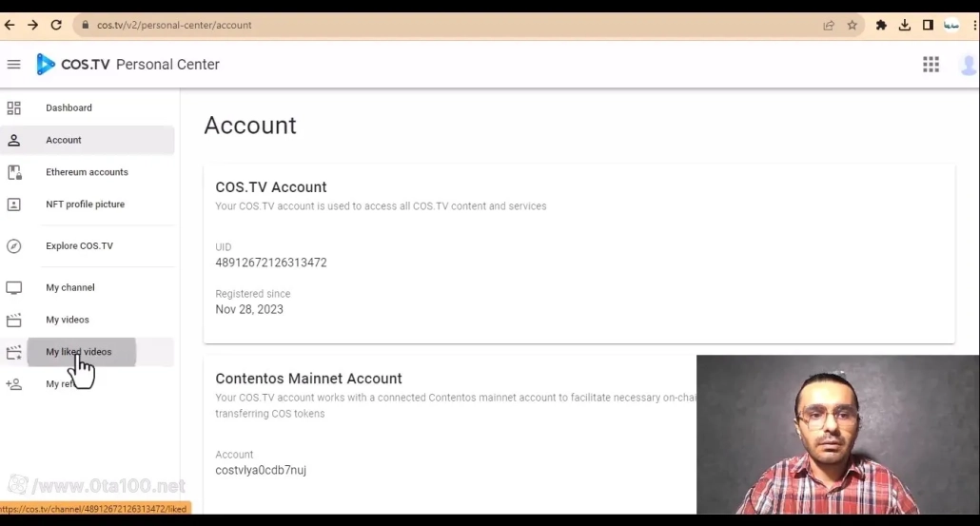Go back with browser back arrow

(x=10, y=26)
